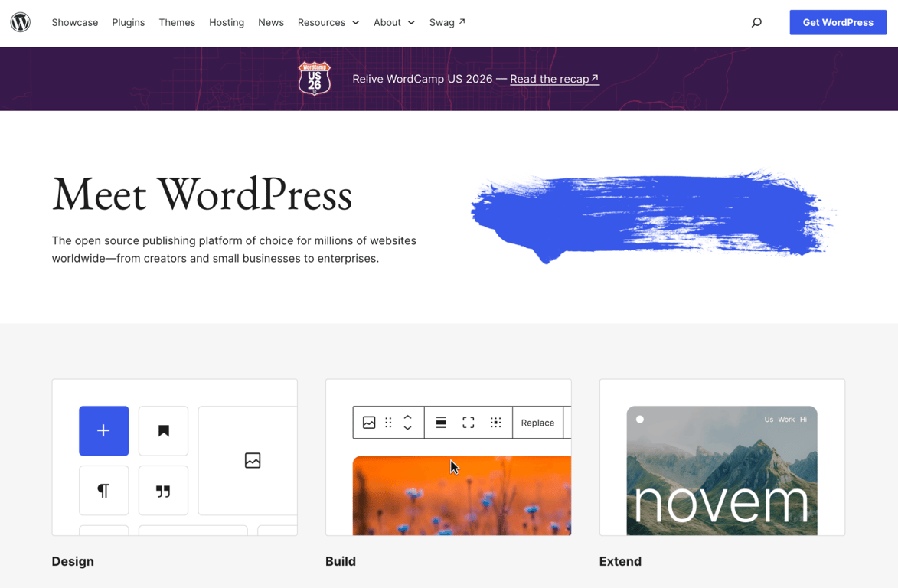Open the Showcase page

(75, 22)
